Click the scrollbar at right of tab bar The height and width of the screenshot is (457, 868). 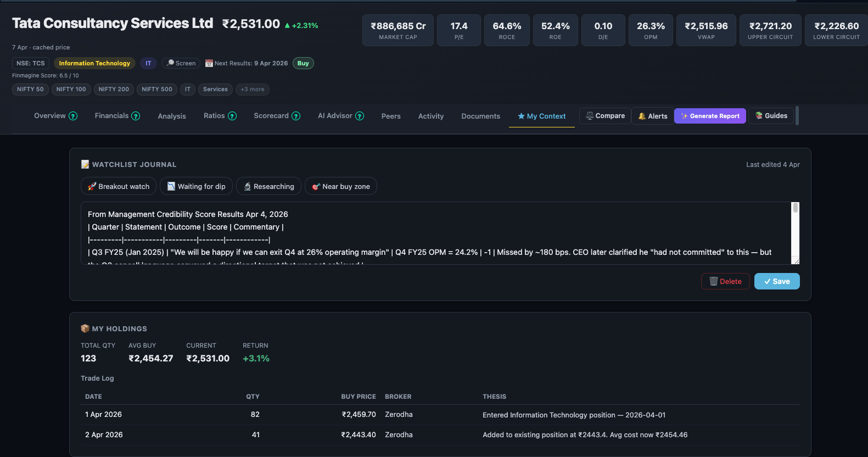click(797, 116)
